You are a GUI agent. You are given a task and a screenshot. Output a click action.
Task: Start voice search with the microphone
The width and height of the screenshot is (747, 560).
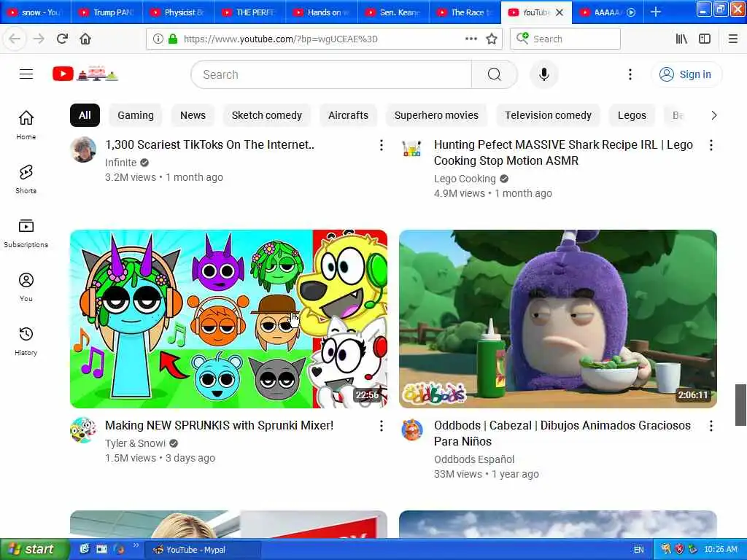[543, 74]
